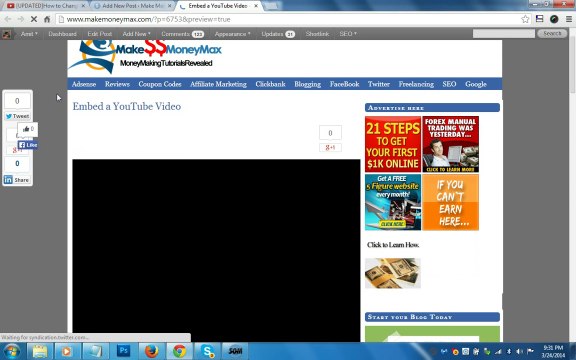Click the network signal tray icon

498,352
